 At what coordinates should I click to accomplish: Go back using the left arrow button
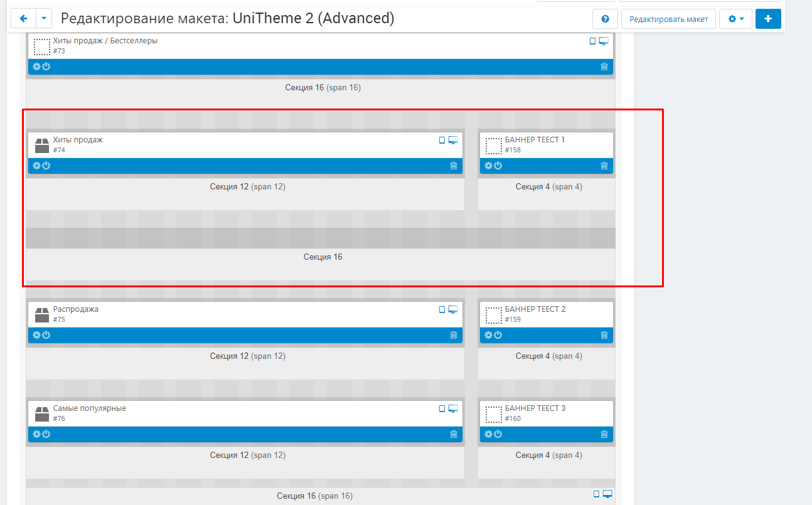point(24,19)
